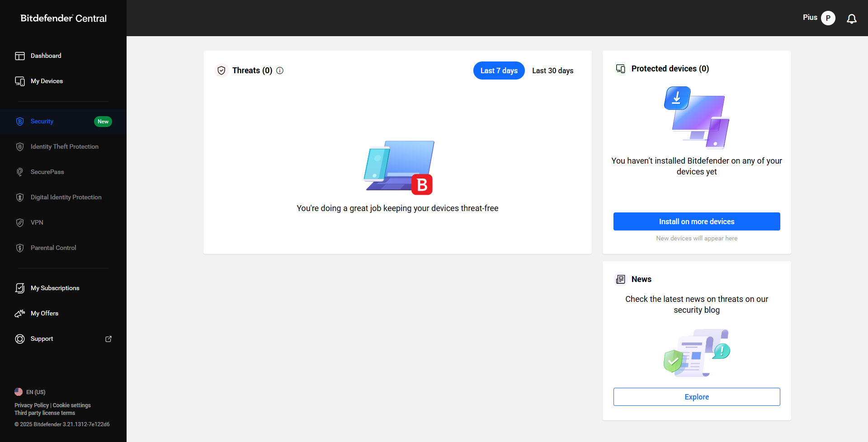868x442 pixels.
Task: Click the My Devices sidebar icon
Action: pyautogui.click(x=20, y=81)
